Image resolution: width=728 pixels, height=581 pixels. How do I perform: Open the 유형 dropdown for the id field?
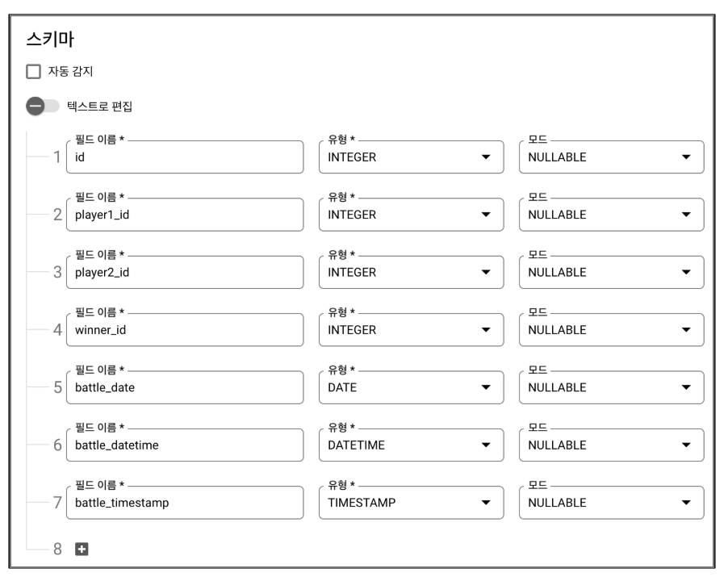click(x=411, y=157)
